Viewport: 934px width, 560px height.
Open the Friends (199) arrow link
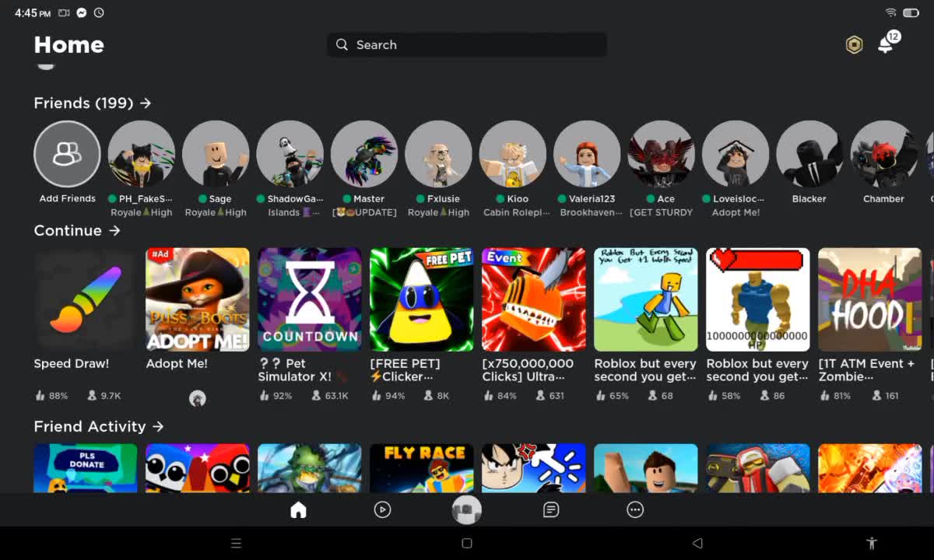[x=93, y=103]
